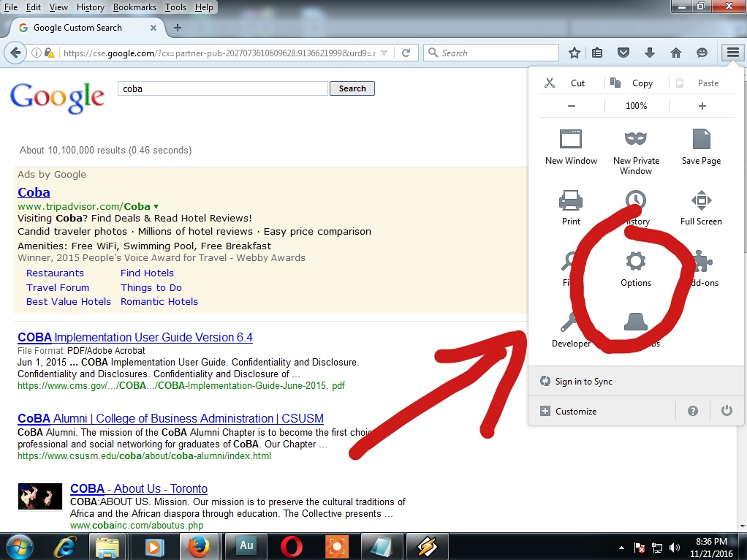Zoom out with the minus button
747x560 pixels.
pos(572,106)
